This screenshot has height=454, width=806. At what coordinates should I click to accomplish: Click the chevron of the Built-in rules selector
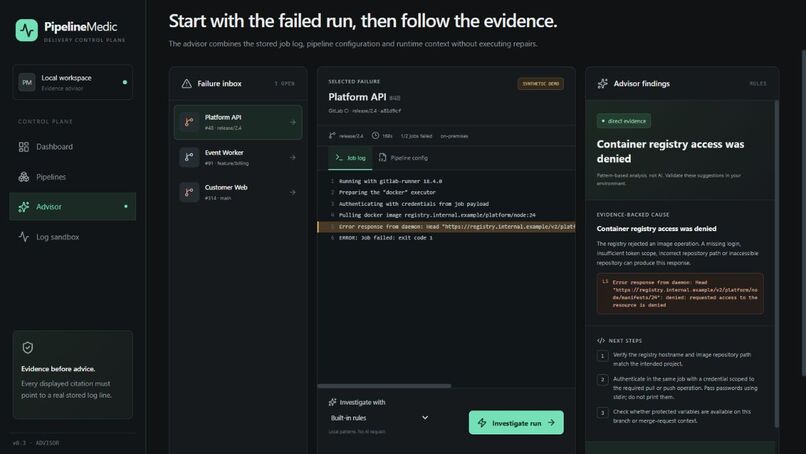pos(425,417)
